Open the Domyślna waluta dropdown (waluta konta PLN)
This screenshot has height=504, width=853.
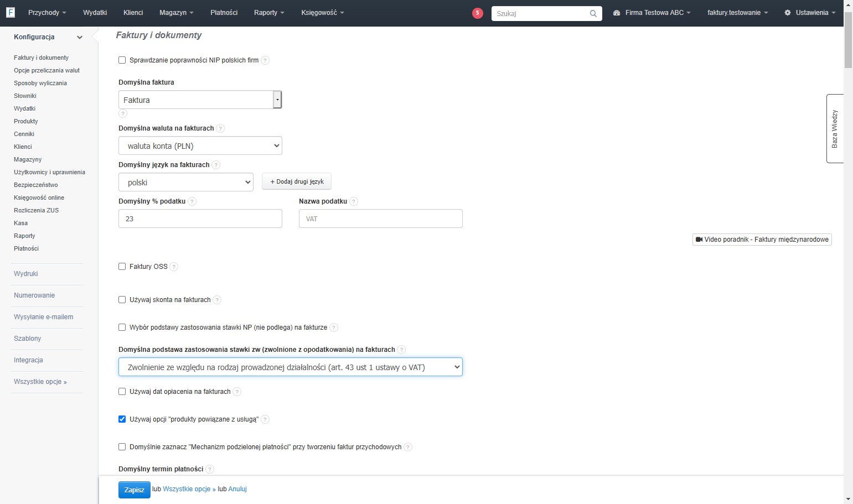[200, 146]
